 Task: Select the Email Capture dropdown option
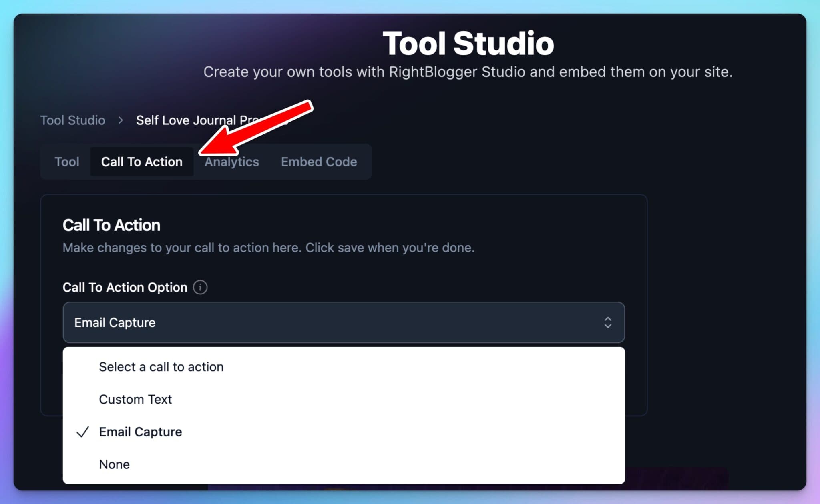point(140,432)
